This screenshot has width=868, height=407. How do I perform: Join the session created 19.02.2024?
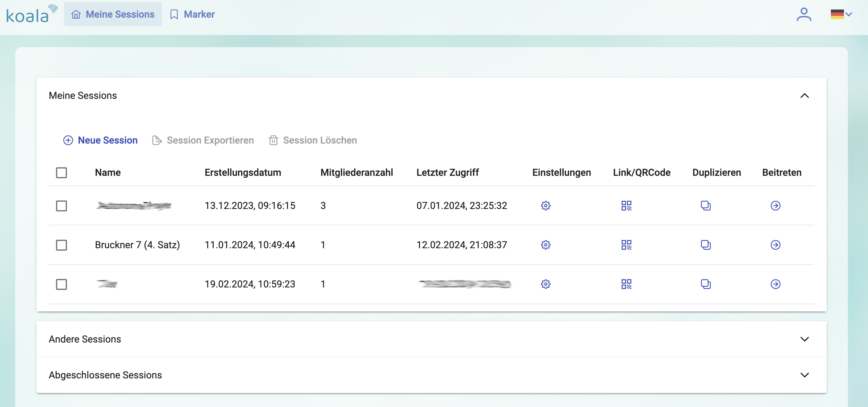775,284
